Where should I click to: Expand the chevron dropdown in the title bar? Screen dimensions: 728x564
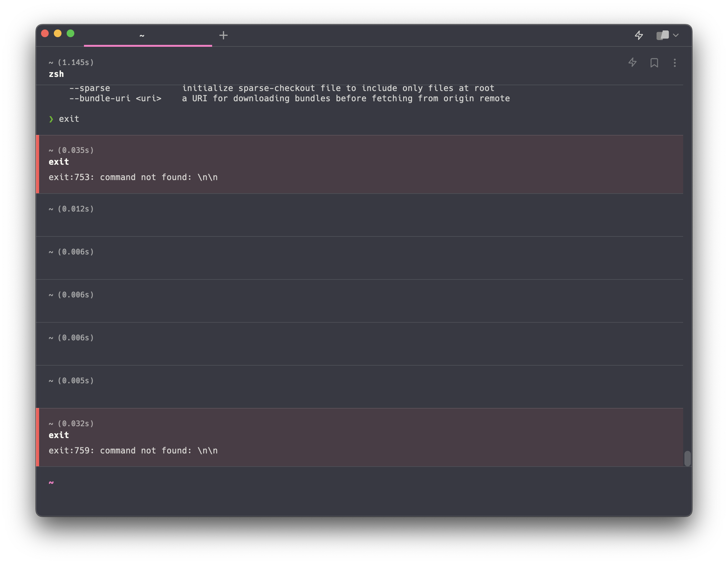click(x=677, y=35)
